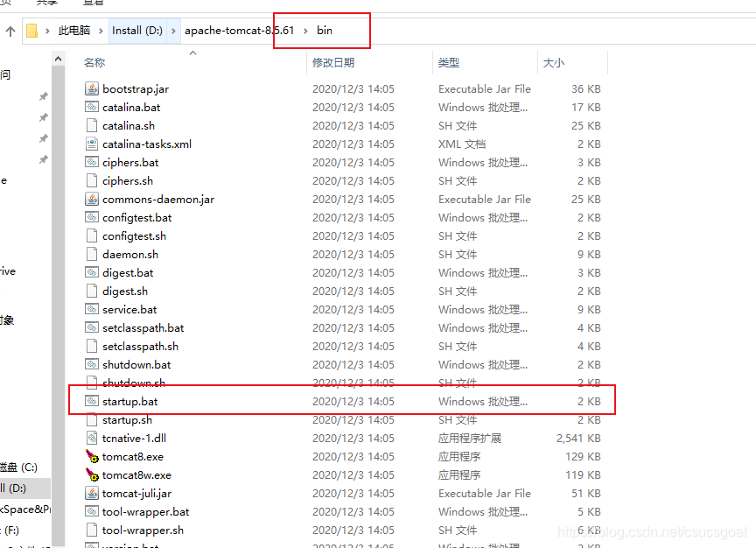Click the ciphers.bat file icon

point(92,162)
